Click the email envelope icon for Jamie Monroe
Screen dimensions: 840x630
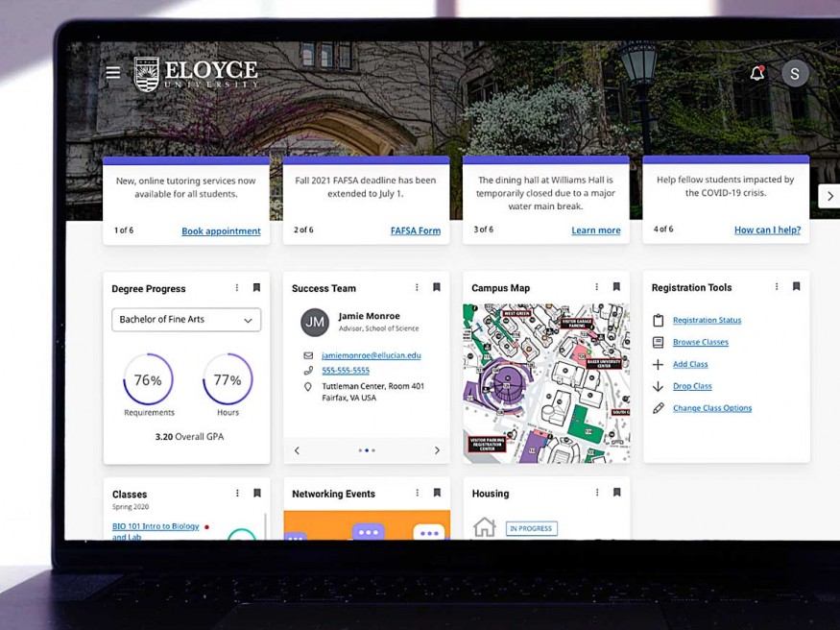[x=308, y=355]
